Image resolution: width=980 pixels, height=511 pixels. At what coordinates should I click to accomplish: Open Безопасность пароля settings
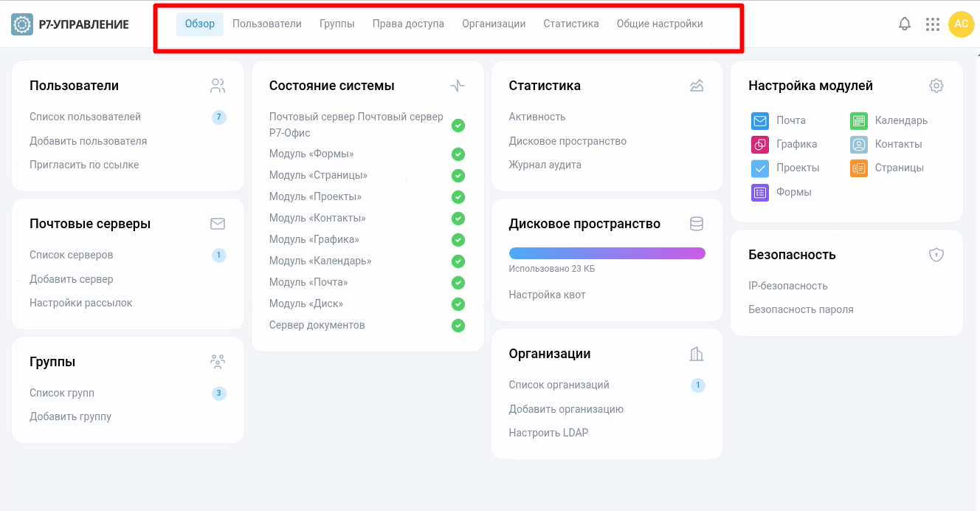coord(801,309)
